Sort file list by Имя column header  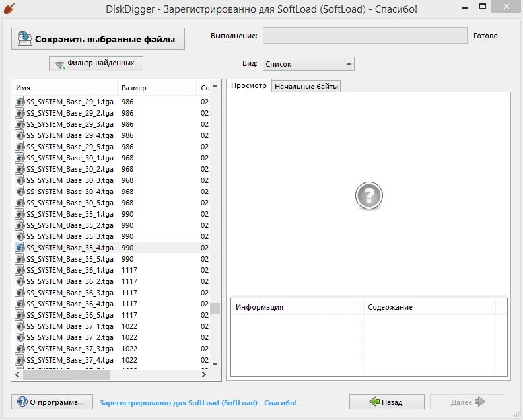pyautogui.click(x=64, y=88)
